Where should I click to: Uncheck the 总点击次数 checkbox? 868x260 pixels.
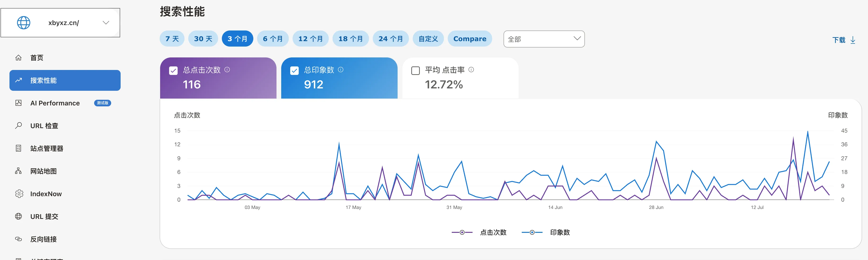point(173,71)
